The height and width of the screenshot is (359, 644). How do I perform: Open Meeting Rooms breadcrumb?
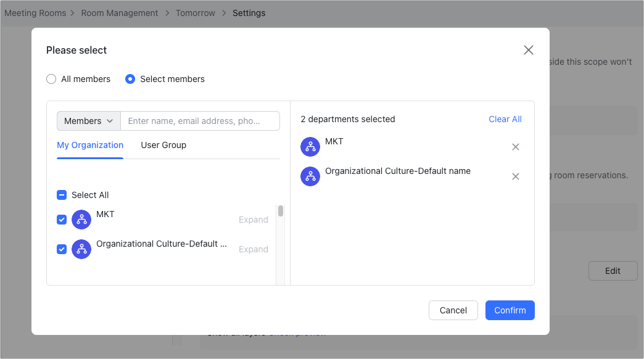coord(35,13)
